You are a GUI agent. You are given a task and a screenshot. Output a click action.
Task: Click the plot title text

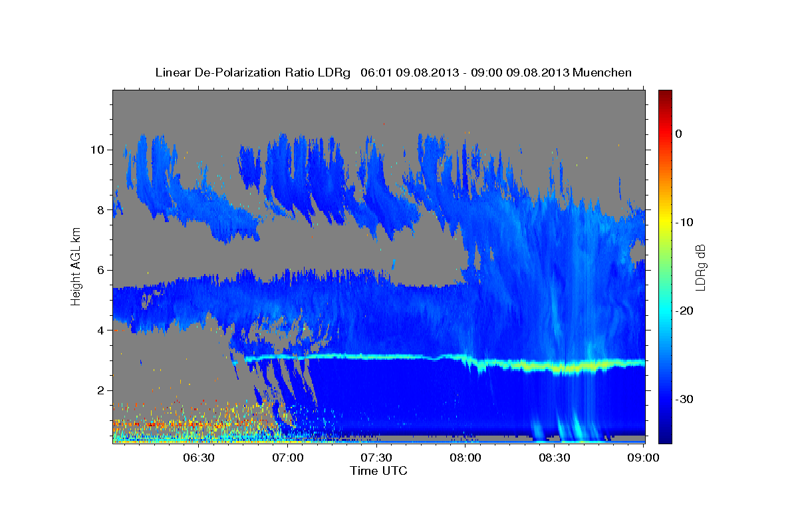(x=393, y=72)
